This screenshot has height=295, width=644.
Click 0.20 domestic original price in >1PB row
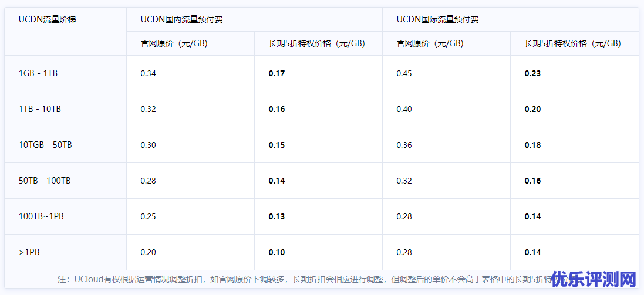click(x=149, y=252)
